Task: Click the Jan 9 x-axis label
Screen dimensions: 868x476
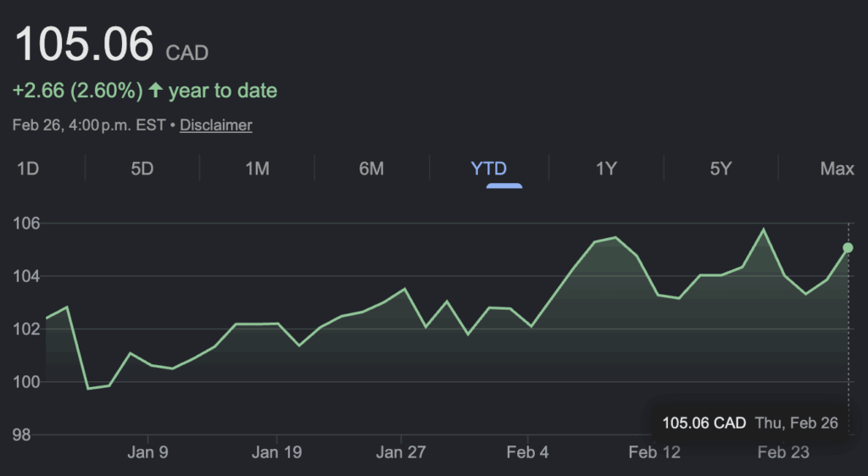Action: pos(147,453)
